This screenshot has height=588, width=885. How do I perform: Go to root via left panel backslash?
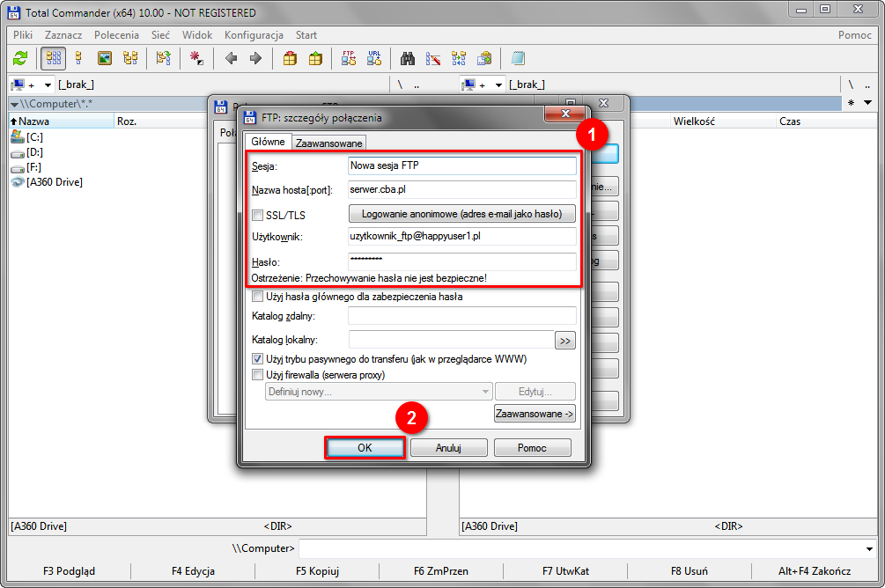coord(400,85)
